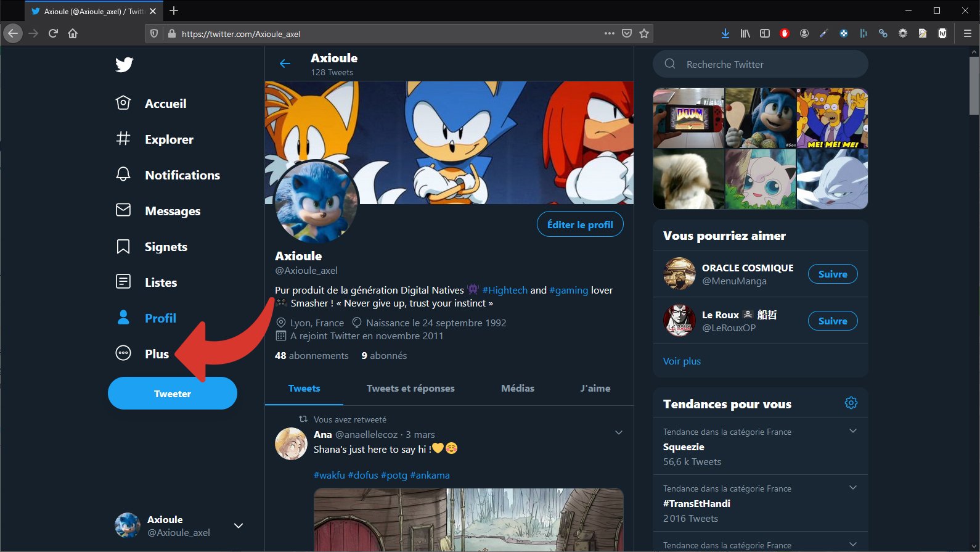980x552 pixels.
Task: Switch to the J'aime tab
Action: click(x=595, y=389)
